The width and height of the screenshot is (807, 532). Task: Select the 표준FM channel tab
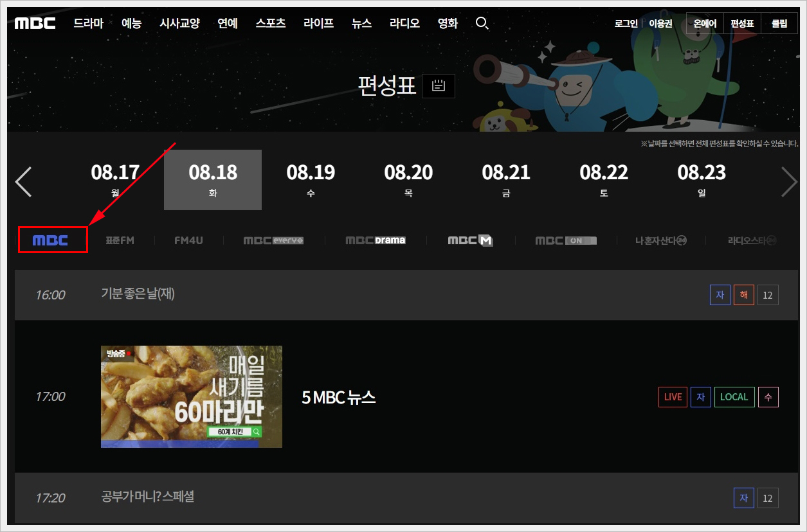[120, 240]
